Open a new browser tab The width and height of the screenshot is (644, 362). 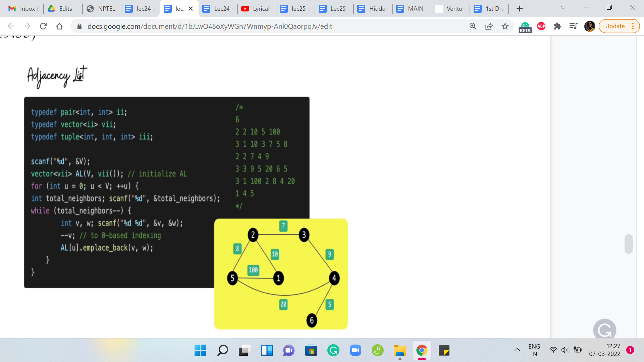520,9
